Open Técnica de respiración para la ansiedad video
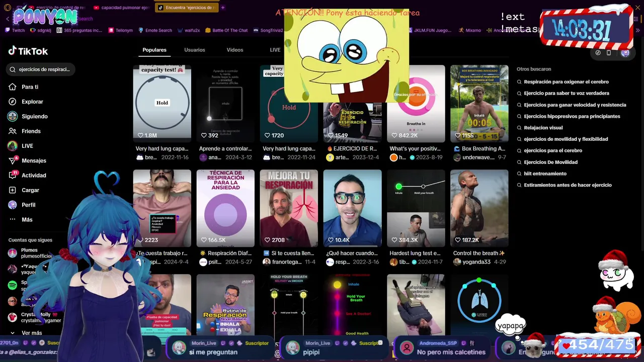Screen dimensions: 644x362 225,208
